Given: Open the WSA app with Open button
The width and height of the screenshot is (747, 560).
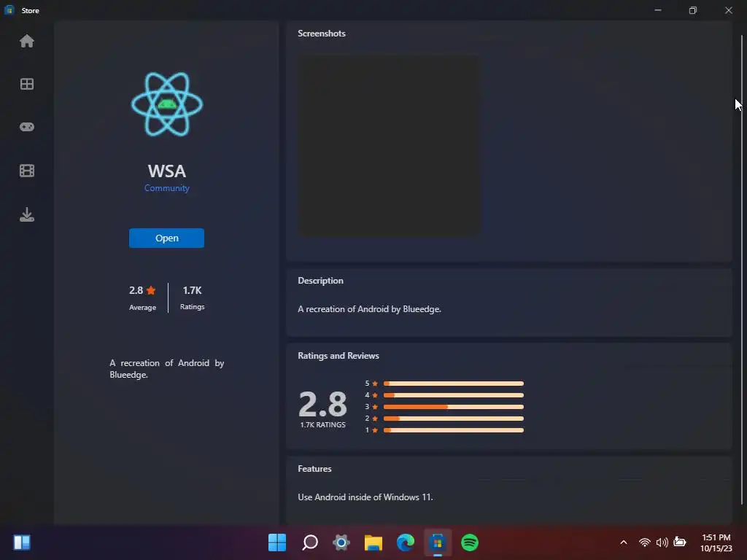Looking at the screenshot, I should tap(167, 238).
